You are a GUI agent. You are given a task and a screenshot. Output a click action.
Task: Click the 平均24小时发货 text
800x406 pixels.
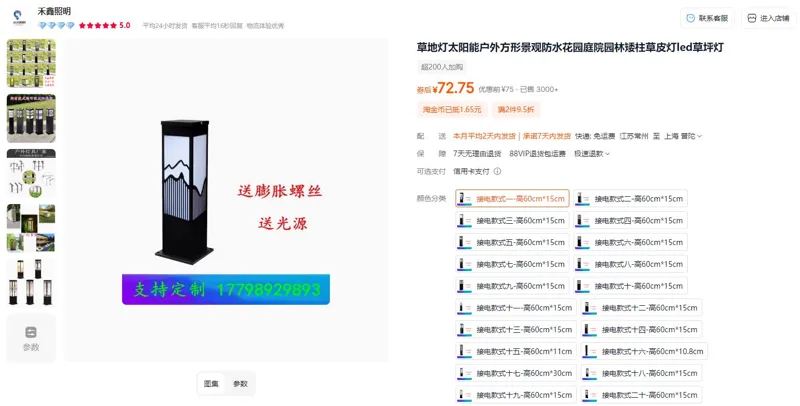165,26
